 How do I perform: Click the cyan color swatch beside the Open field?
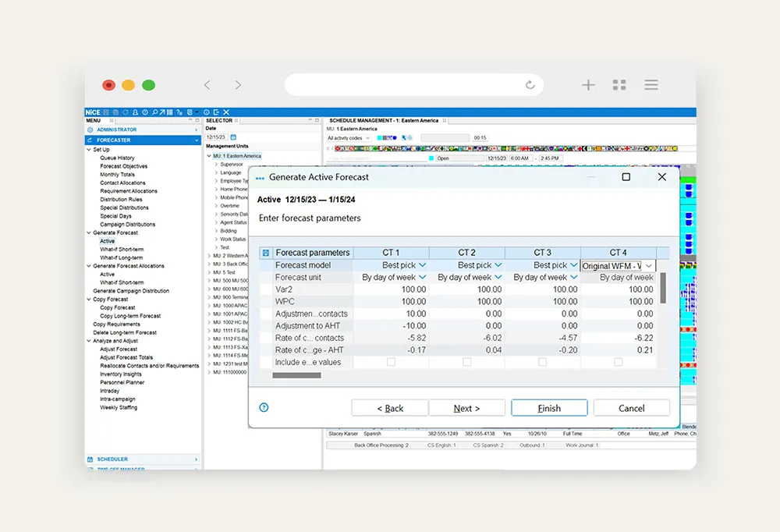(x=431, y=158)
